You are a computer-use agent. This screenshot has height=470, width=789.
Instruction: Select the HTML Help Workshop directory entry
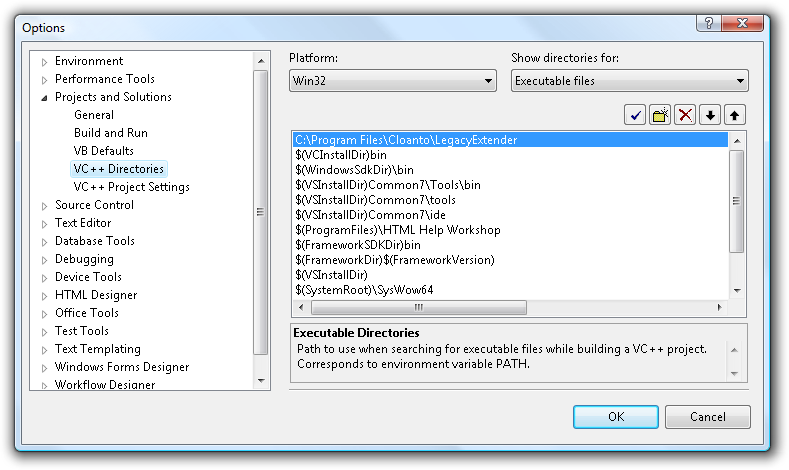(397, 230)
